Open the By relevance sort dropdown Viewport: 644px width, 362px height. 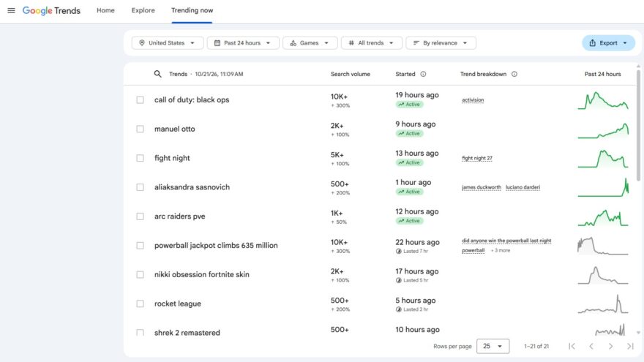(x=441, y=42)
